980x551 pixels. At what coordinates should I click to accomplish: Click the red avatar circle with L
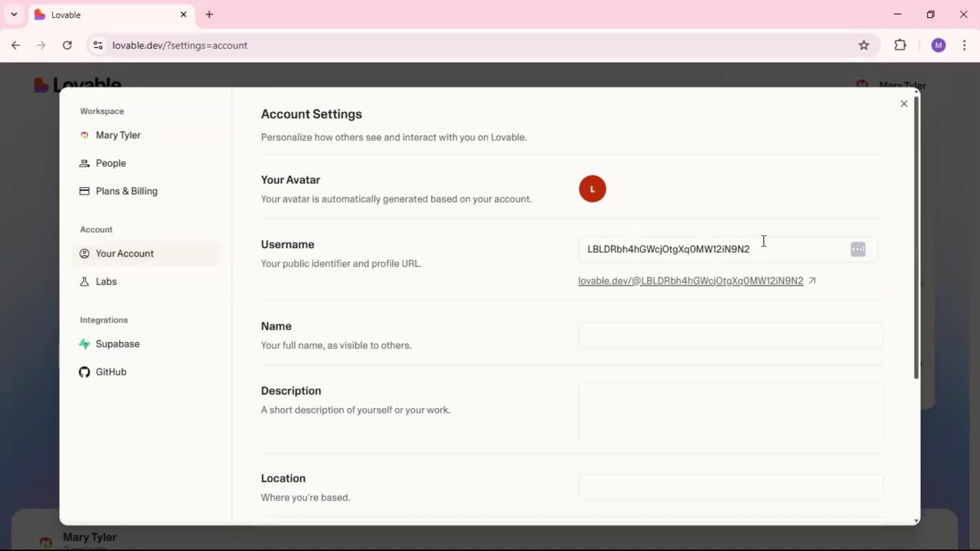click(592, 189)
